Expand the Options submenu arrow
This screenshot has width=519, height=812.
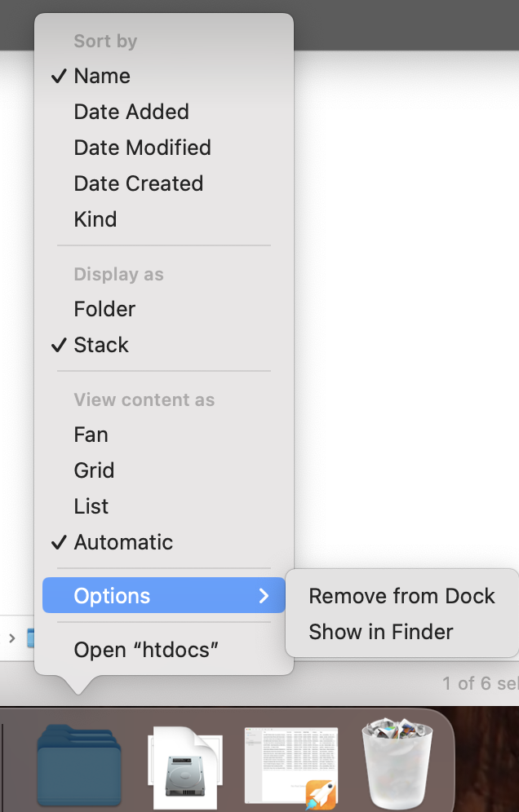click(x=263, y=596)
